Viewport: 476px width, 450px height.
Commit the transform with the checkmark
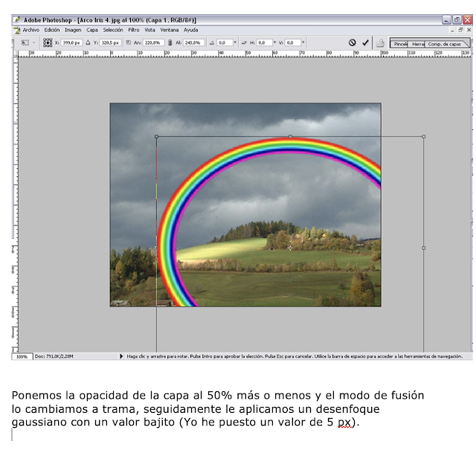pos(365,42)
